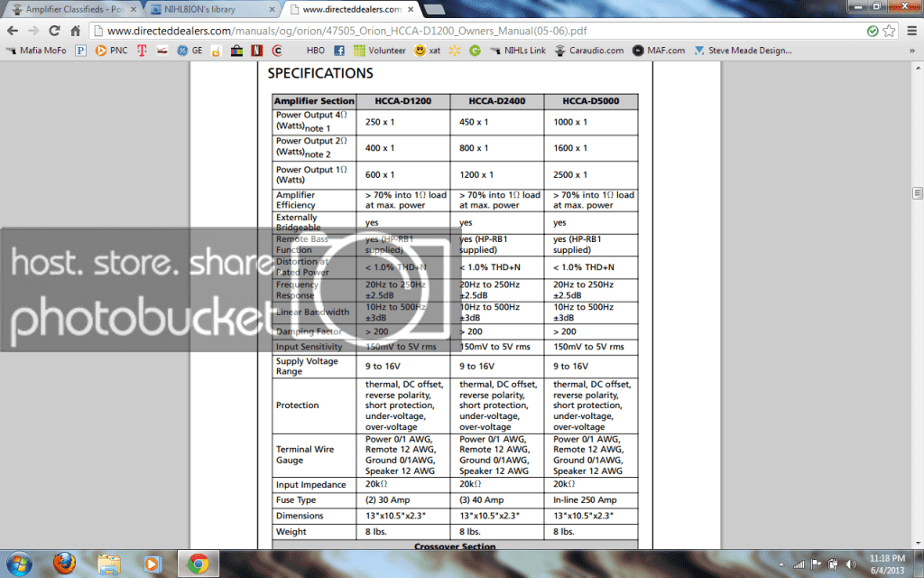Open a new browser tab
This screenshot has height=578, width=924.
pos(434,9)
